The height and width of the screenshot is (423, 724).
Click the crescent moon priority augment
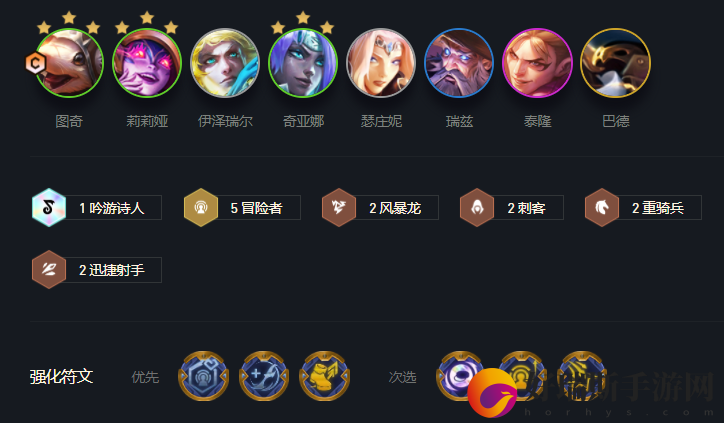pos(264,376)
